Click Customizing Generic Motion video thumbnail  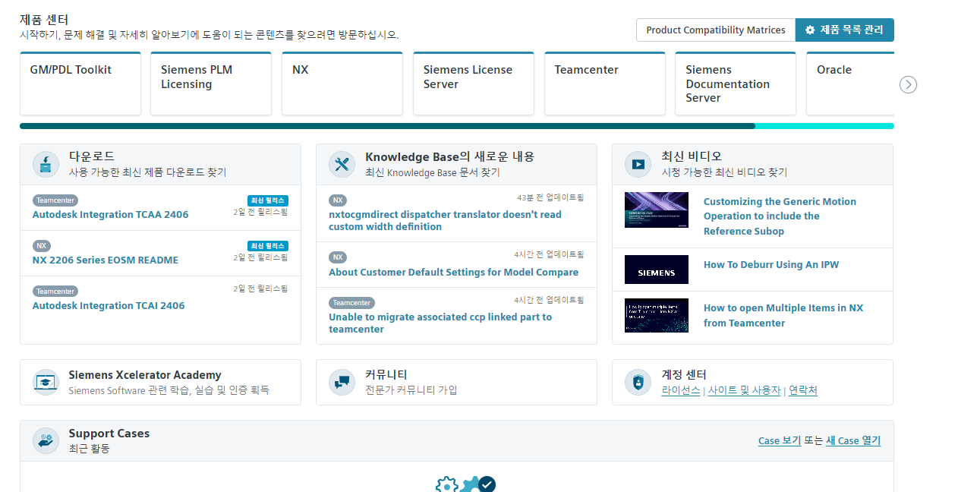tap(657, 210)
